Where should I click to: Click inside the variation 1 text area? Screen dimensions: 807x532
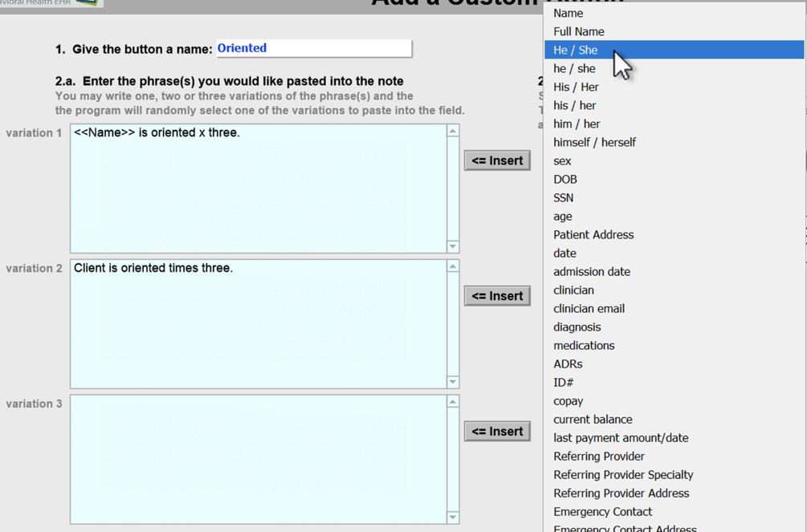[258, 189]
